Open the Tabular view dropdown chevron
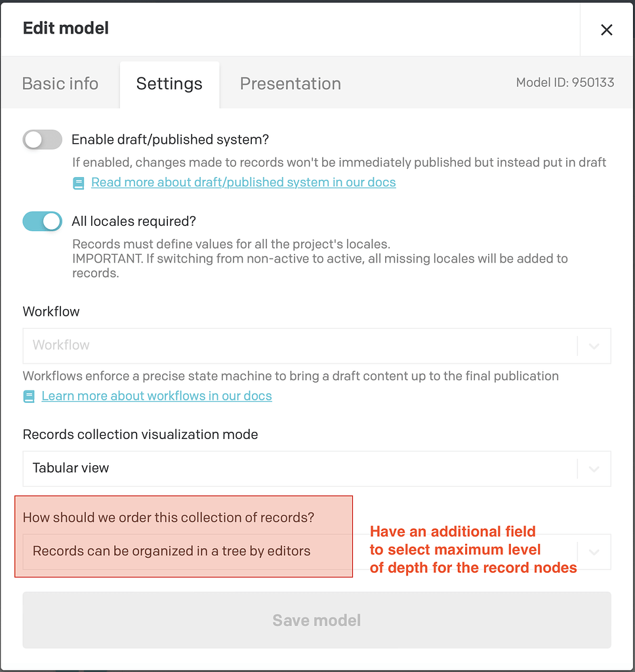635x672 pixels. click(x=594, y=469)
